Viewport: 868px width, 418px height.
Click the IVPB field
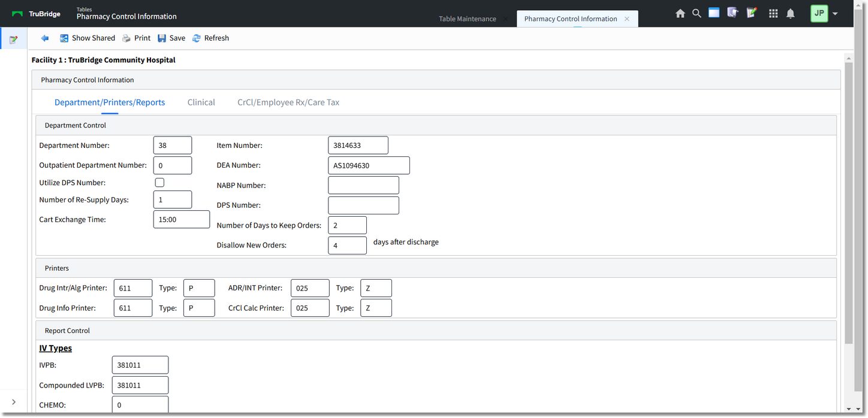point(140,365)
